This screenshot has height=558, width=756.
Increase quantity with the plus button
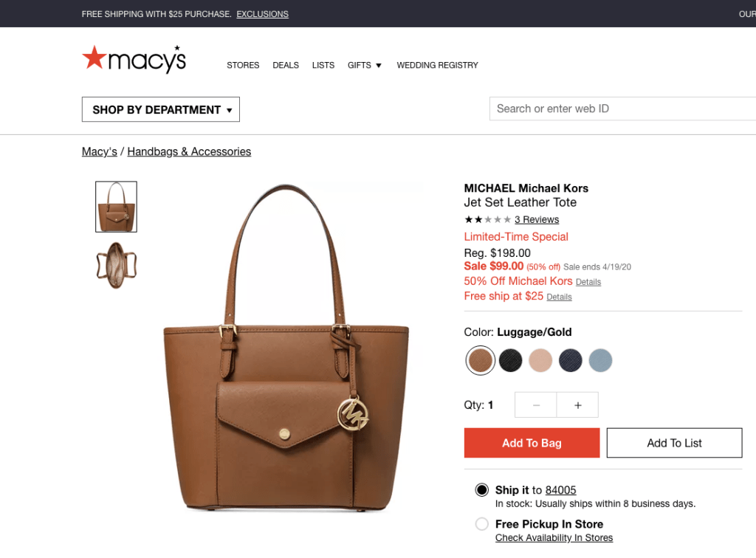point(577,405)
